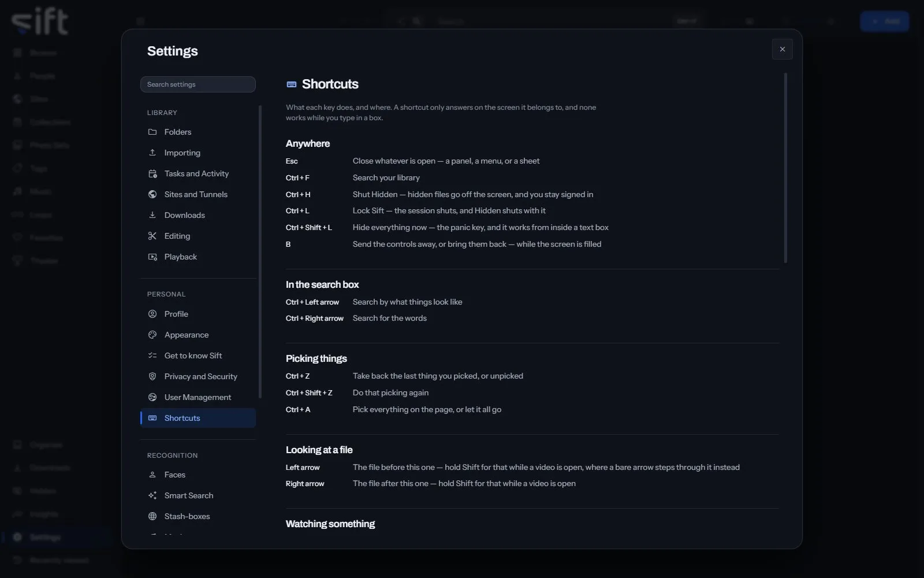This screenshot has height=578, width=924.
Task: Select the "Ctrl + F" key label
Action: [297, 178]
